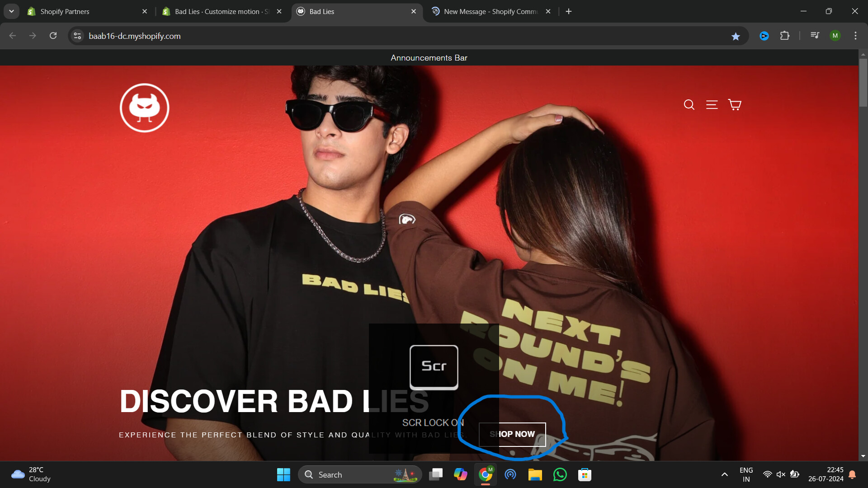Switch to New Message Shopify Community tab
This screenshot has height=488, width=868.
pyautogui.click(x=491, y=12)
